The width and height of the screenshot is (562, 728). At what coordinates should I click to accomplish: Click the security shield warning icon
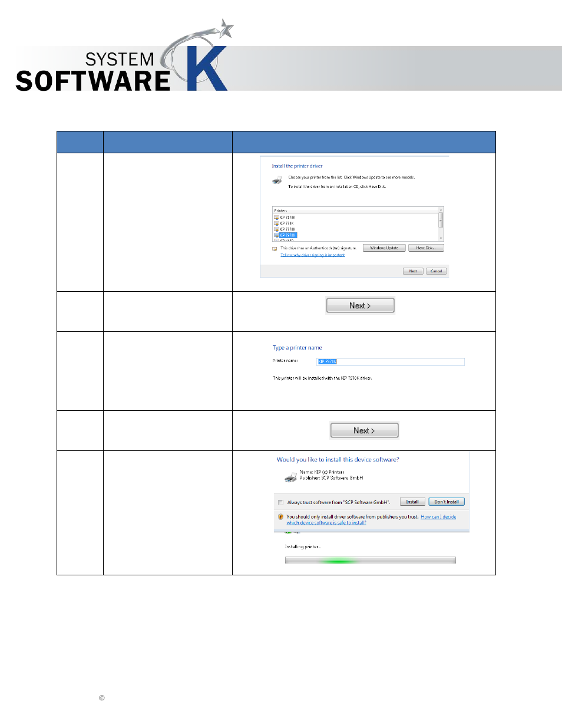tap(280, 517)
